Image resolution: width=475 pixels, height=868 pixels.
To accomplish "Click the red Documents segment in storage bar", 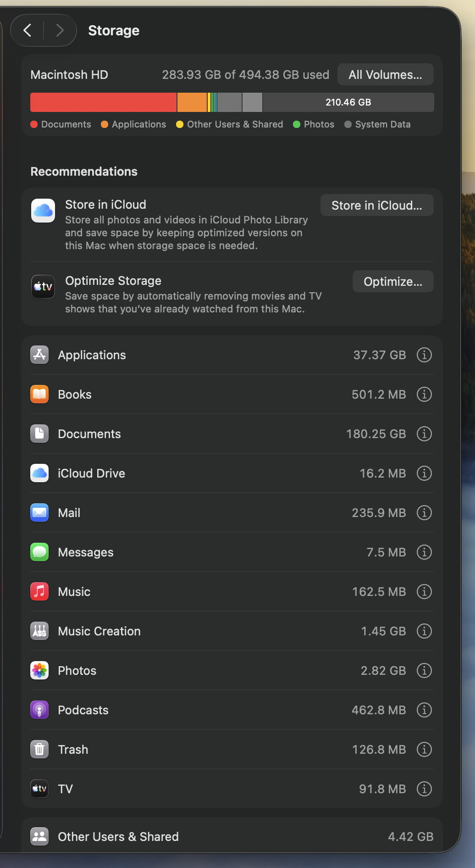I will point(103,102).
